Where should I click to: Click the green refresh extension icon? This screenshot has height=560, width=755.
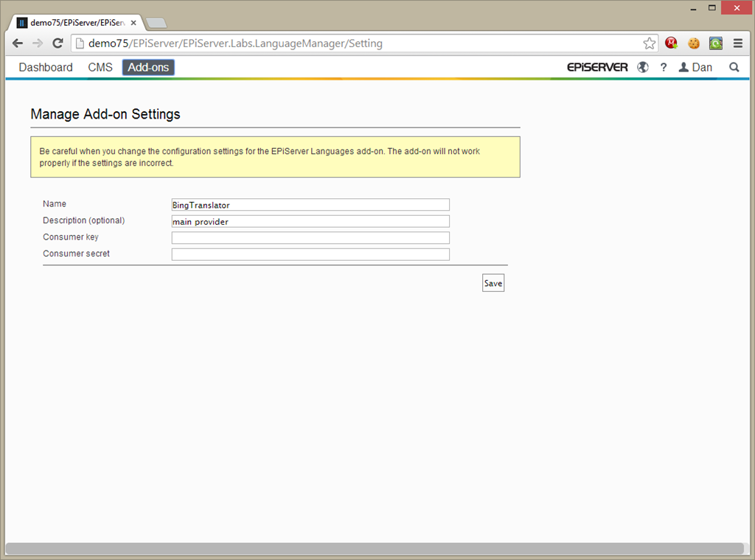(716, 43)
